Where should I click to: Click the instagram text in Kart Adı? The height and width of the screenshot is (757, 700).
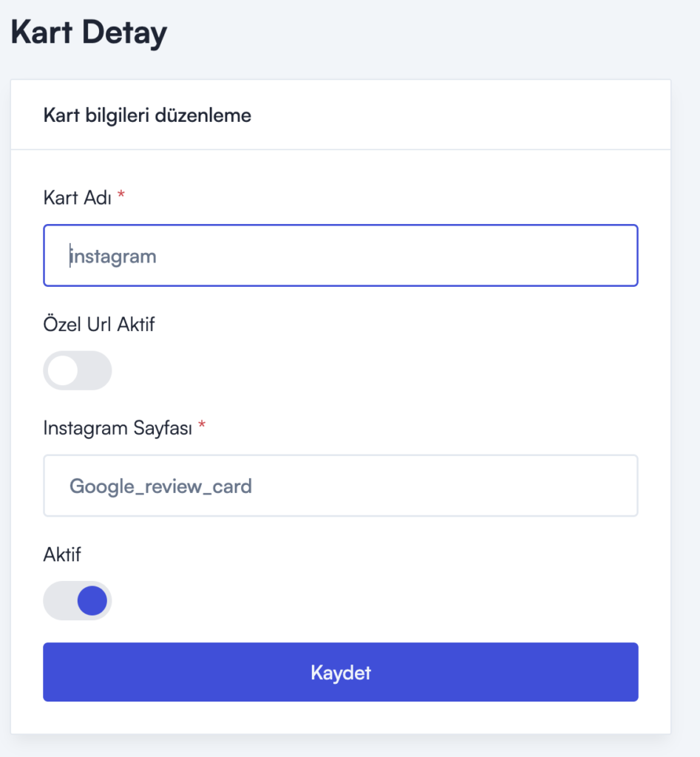114,257
